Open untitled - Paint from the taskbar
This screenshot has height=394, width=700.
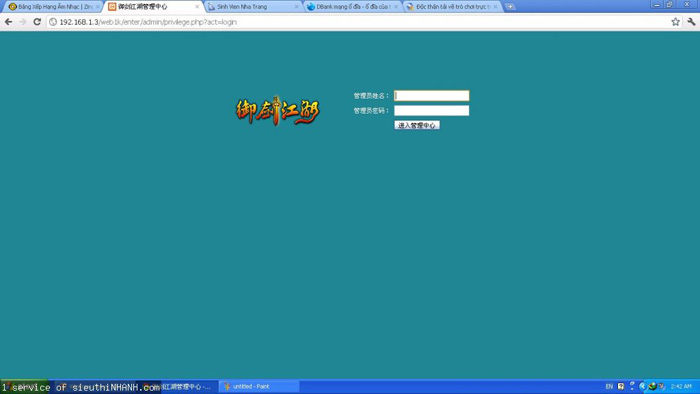(259, 386)
